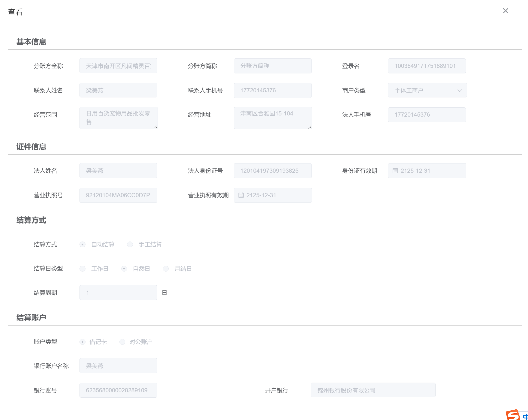Click the 开户银行 input field
The height and width of the screenshot is (420, 528).
[373, 390]
